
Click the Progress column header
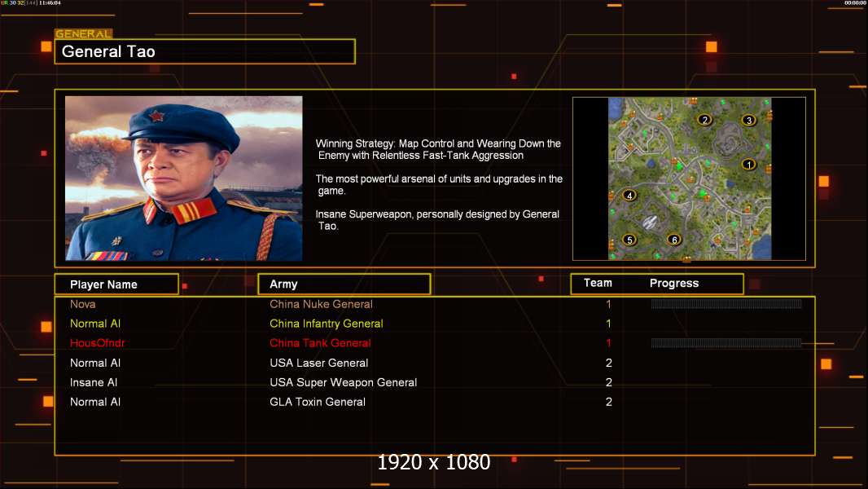(x=674, y=283)
